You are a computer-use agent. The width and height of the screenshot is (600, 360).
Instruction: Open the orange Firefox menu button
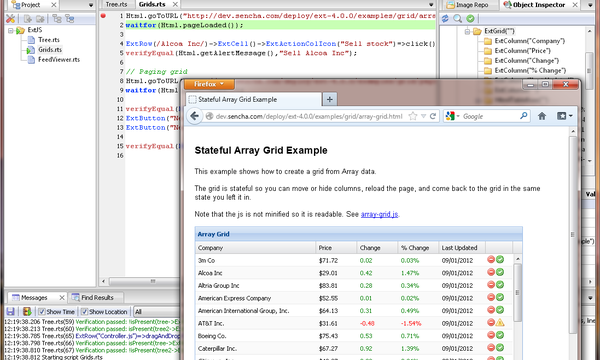tap(209, 84)
